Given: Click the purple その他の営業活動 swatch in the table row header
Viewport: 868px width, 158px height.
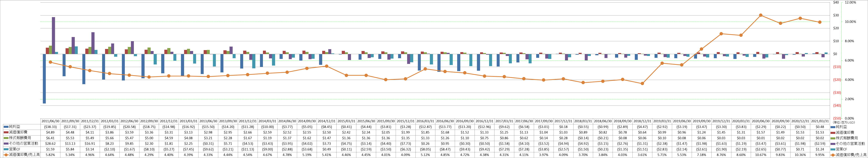Looking at the screenshot, I should click(x=6, y=144).
